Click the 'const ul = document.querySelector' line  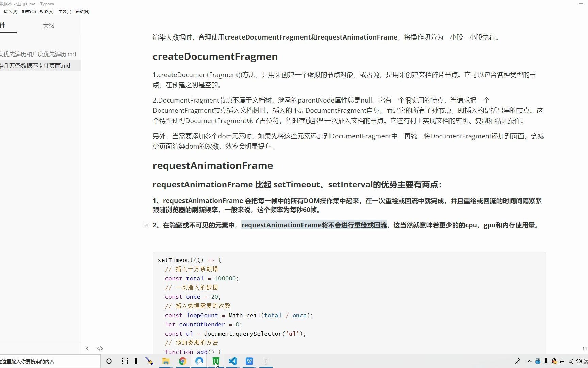point(235,334)
